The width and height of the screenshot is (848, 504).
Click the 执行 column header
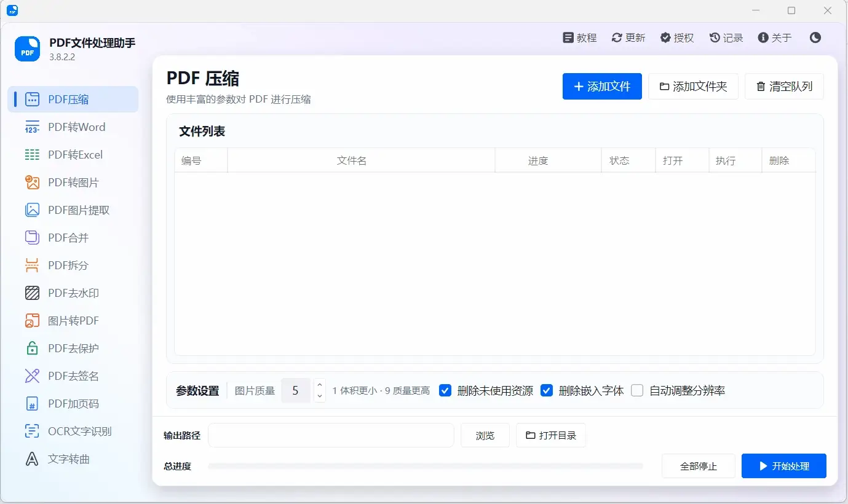tap(735, 160)
